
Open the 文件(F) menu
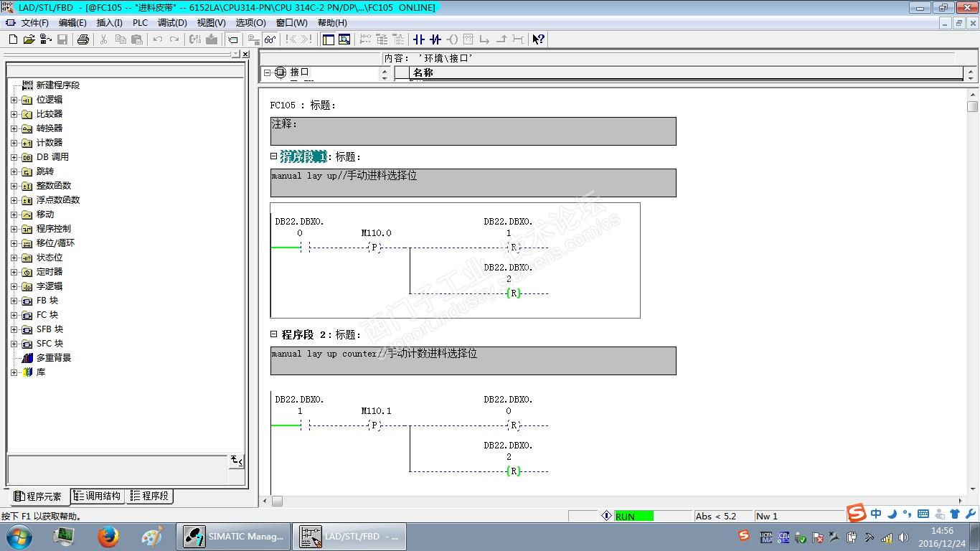coord(35,23)
